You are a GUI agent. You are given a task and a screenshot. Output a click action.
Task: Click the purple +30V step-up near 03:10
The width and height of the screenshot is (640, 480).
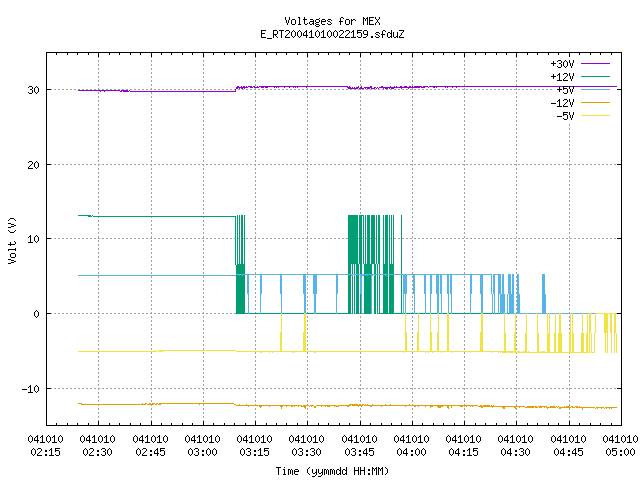coord(236,89)
